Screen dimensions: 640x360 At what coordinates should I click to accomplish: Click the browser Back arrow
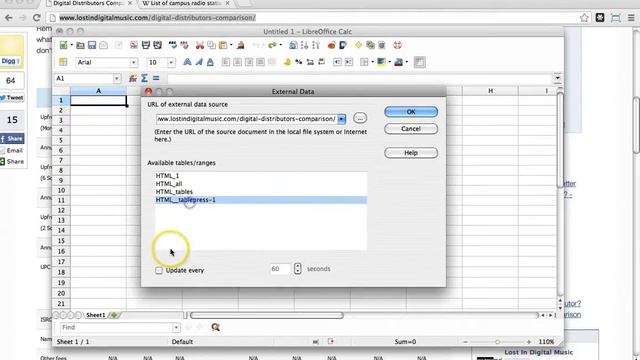coord(9,18)
